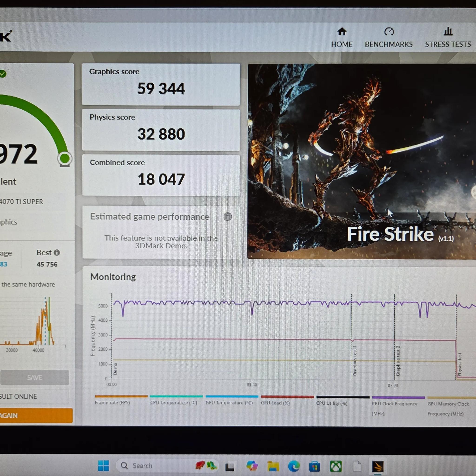Open the BENCHMARKS section

tap(389, 37)
